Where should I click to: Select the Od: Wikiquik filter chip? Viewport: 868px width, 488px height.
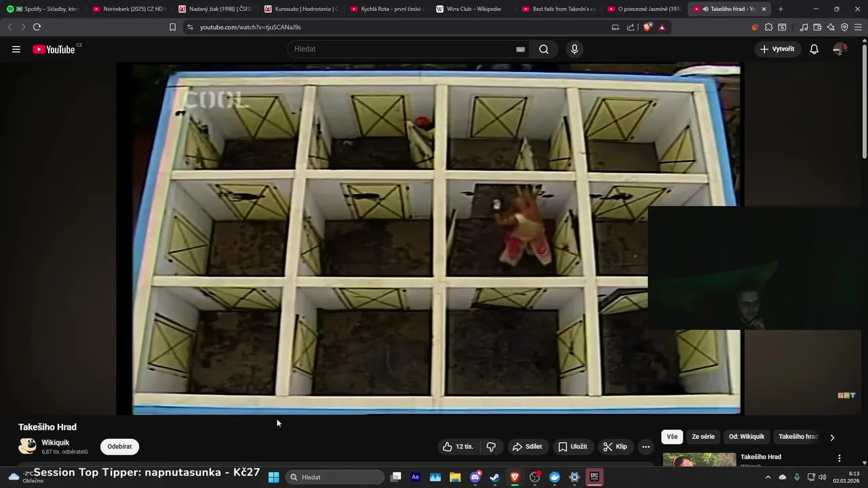coord(747,436)
